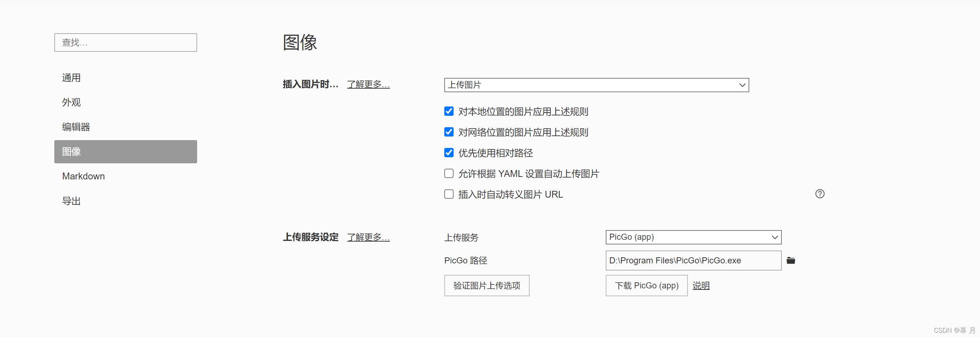This screenshot has width=980, height=337.
Task: Click the 上传服务设定 label
Action: [x=310, y=237]
